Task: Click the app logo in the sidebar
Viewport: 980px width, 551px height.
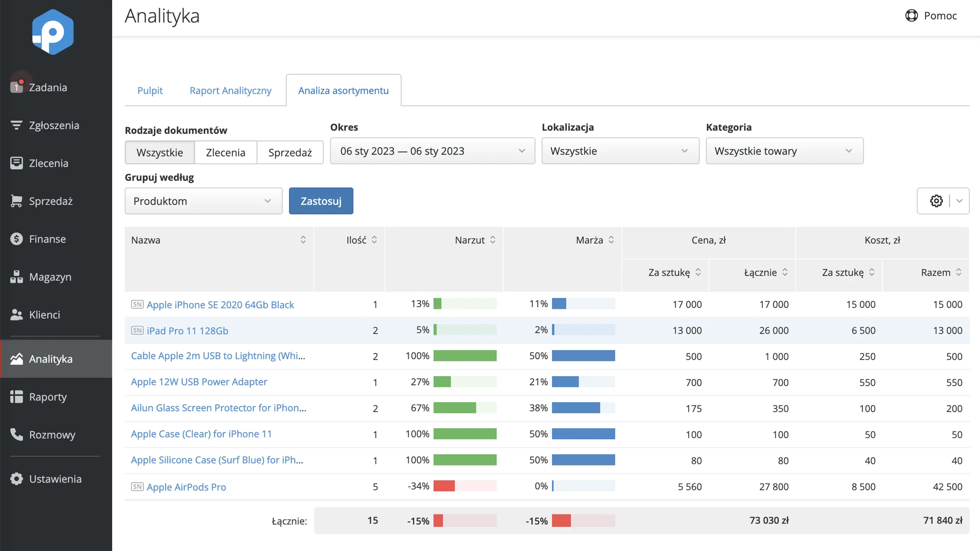Action: [x=53, y=32]
